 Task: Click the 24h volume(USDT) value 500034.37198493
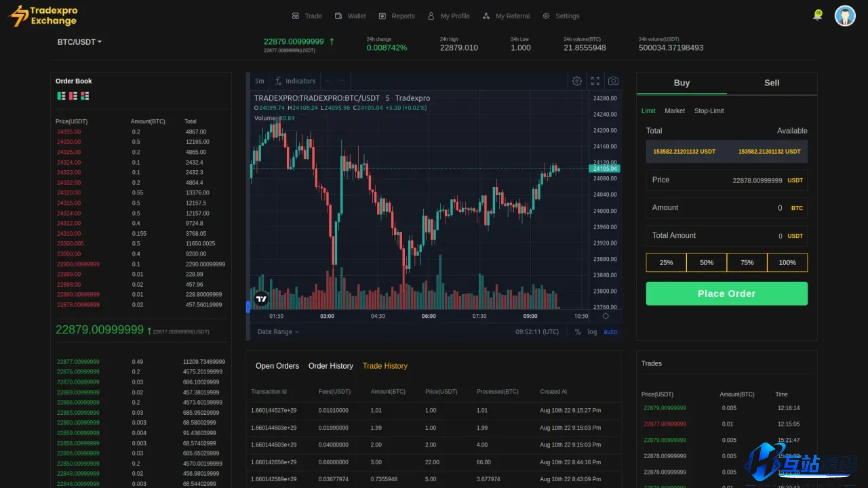[671, 47]
